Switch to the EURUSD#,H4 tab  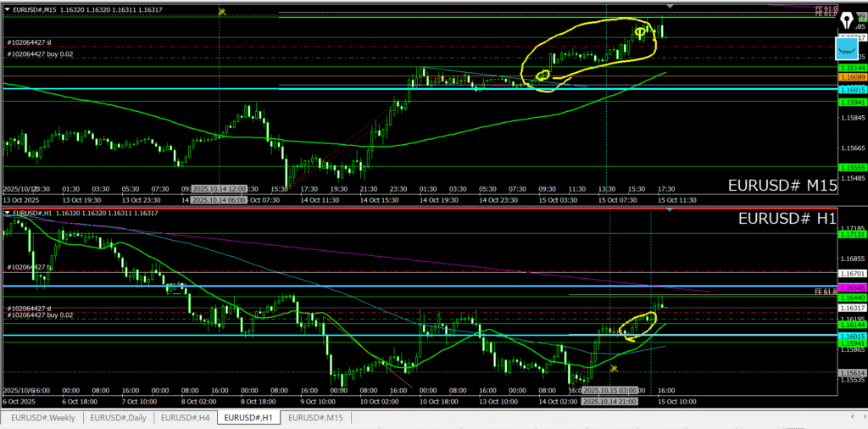[186, 418]
